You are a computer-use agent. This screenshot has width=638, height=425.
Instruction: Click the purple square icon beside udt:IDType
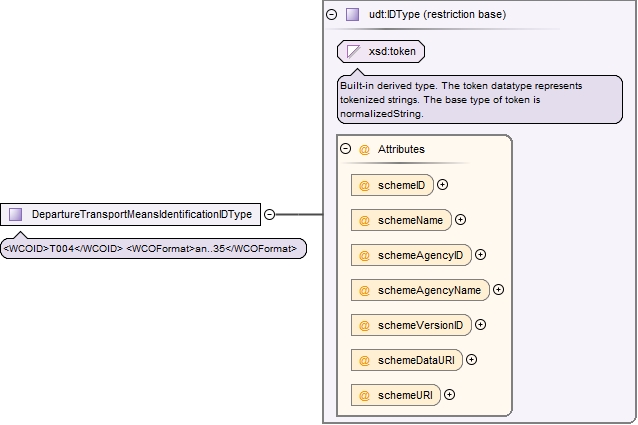point(352,15)
